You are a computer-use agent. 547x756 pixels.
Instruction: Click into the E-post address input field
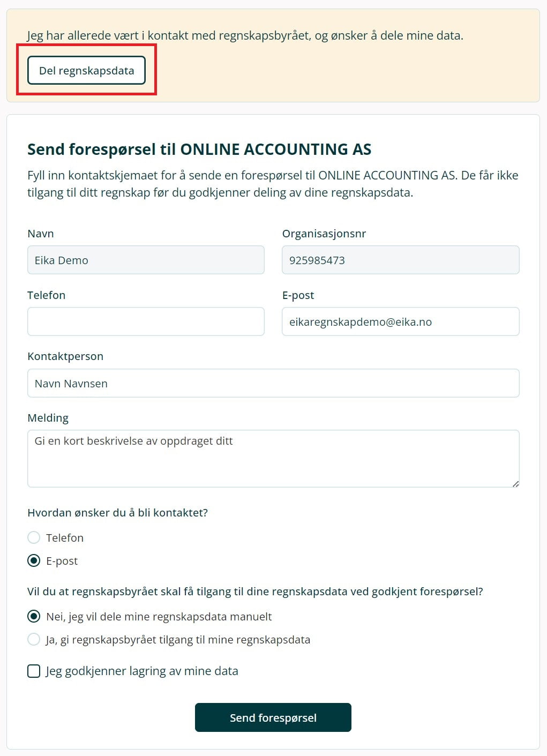point(400,321)
